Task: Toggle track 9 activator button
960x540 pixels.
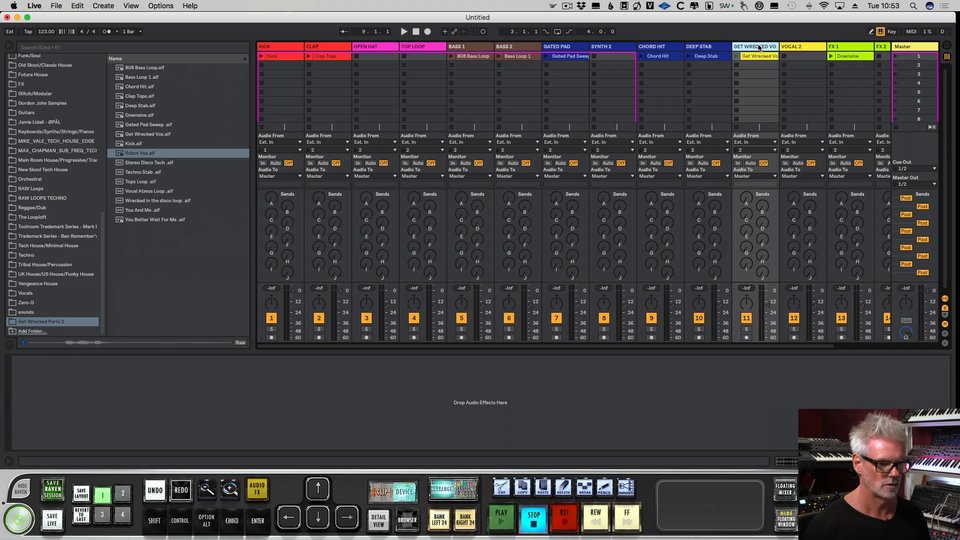Action: 651,318
